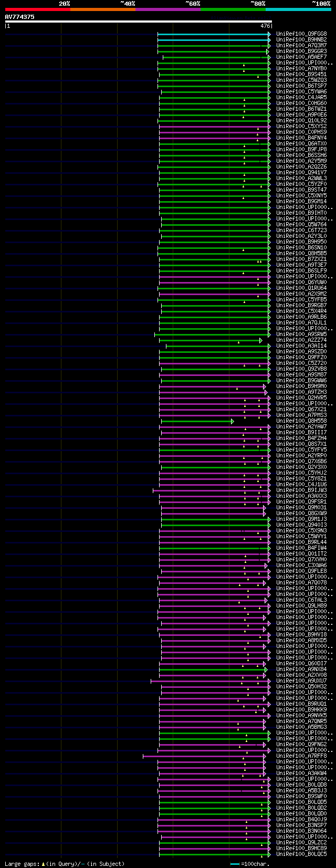Select the UniRef100_Q9FNG2 label

301,744
